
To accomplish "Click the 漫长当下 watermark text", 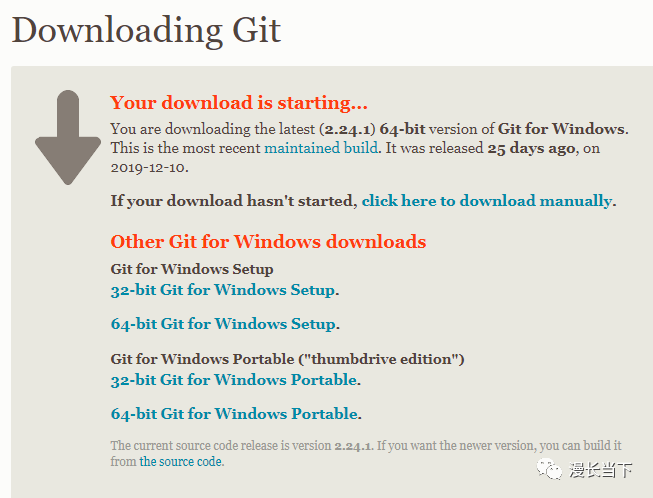I will click(601, 470).
